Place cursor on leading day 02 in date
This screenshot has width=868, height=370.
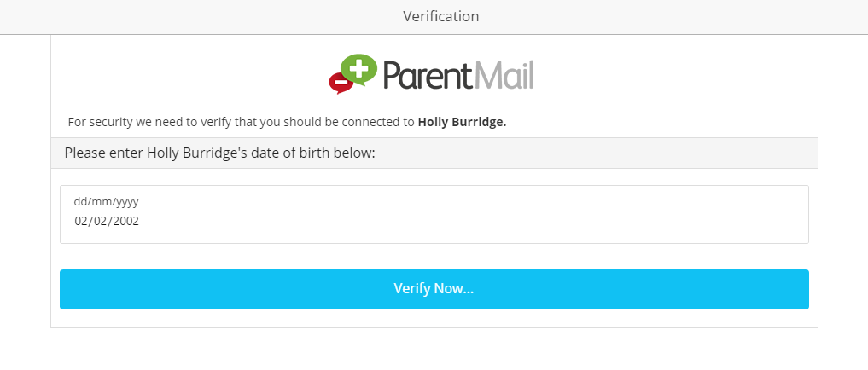tap(82, 221)
